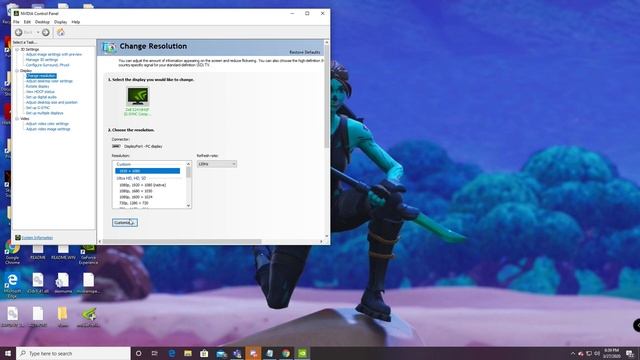
Task: Open Set up digital audio task
Action: click(41, 97)
